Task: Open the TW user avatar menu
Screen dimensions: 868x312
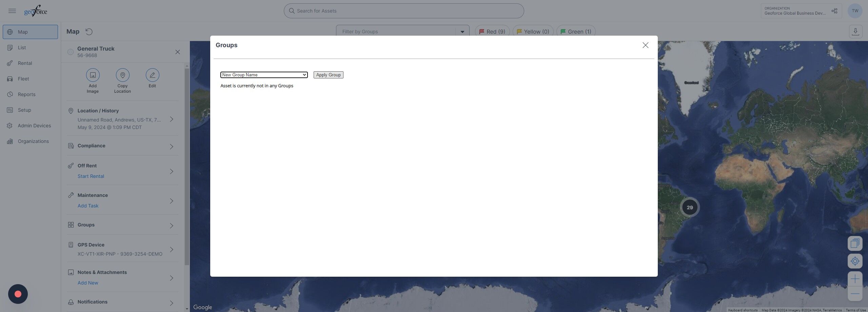Action: pos(855,11)
